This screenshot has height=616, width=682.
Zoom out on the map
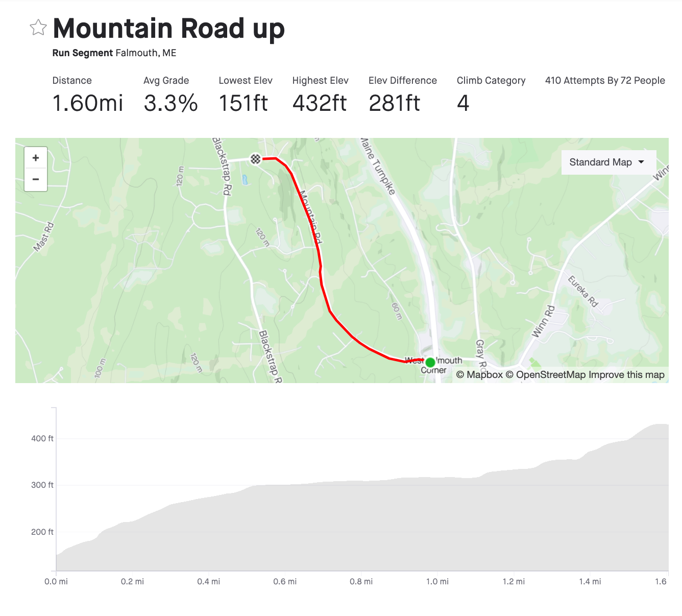coord(36,179)
